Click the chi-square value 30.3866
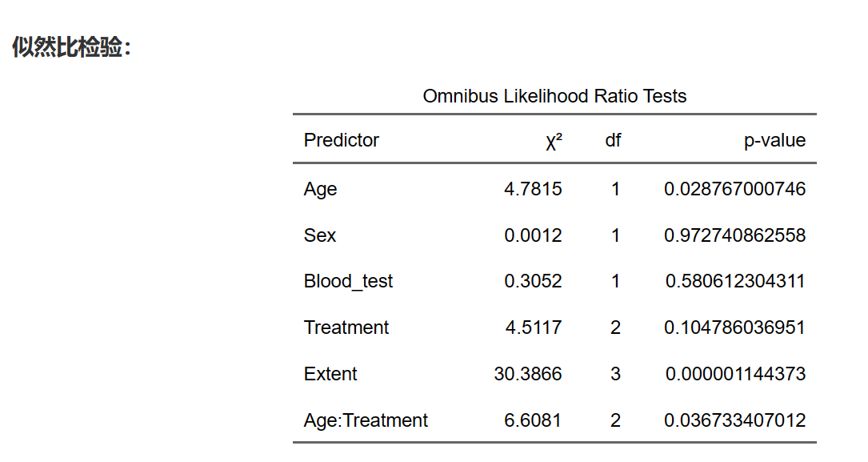The width and height of the screenshot is (868, 462). tap(528, 374)
